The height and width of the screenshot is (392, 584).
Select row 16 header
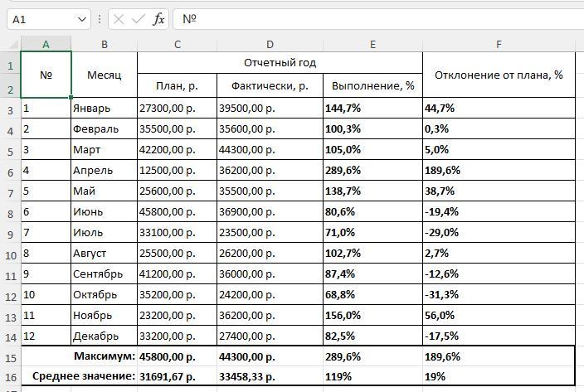click(x=11, y=377)
